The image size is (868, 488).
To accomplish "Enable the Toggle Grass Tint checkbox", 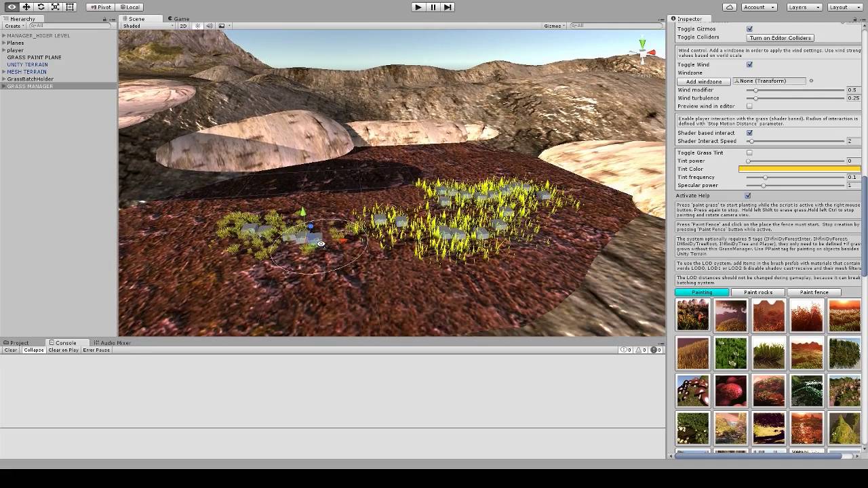I will click(749, 152).
